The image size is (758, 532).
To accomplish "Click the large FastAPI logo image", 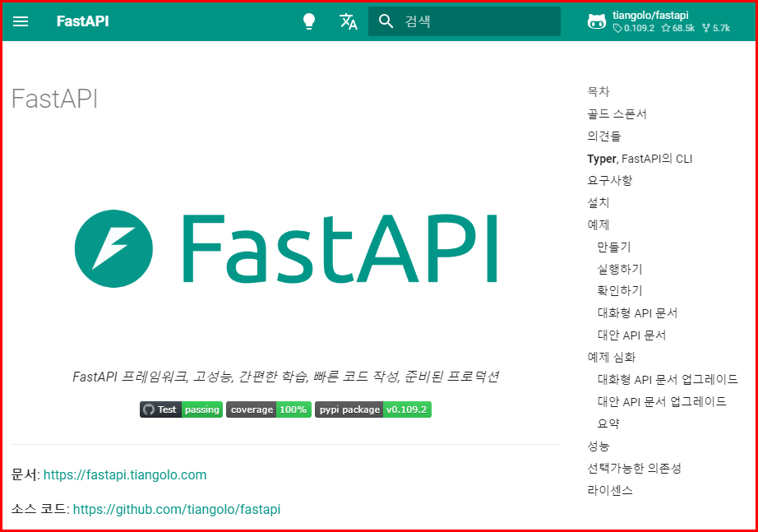I will 286,248.
